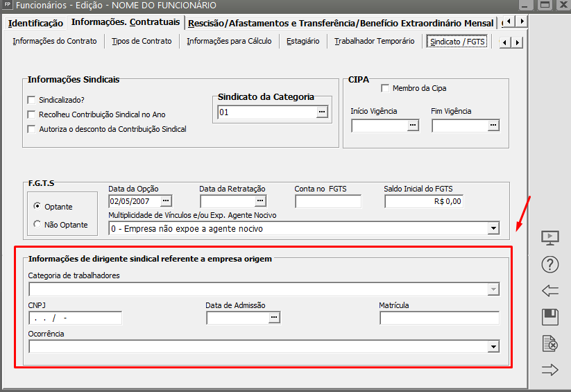The image size is (571, 392).
Task: Click the Início Vigência date field
Action: click(380, 126)
